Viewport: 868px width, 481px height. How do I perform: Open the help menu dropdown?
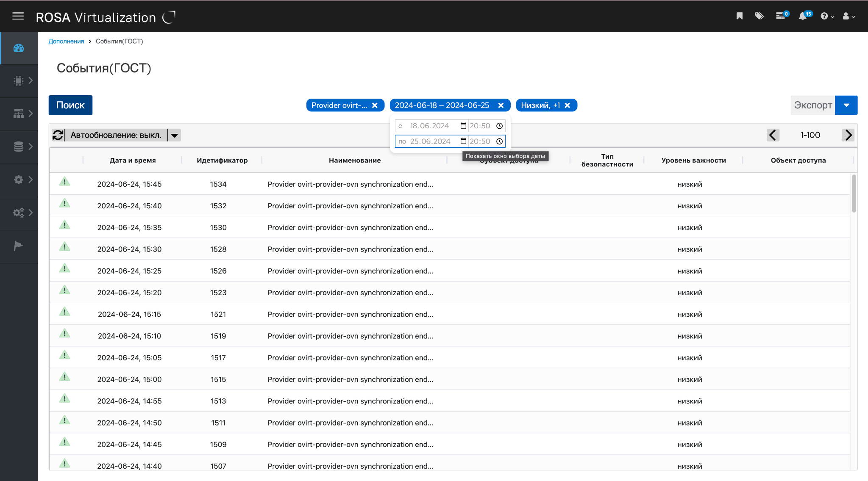point(827,17)
